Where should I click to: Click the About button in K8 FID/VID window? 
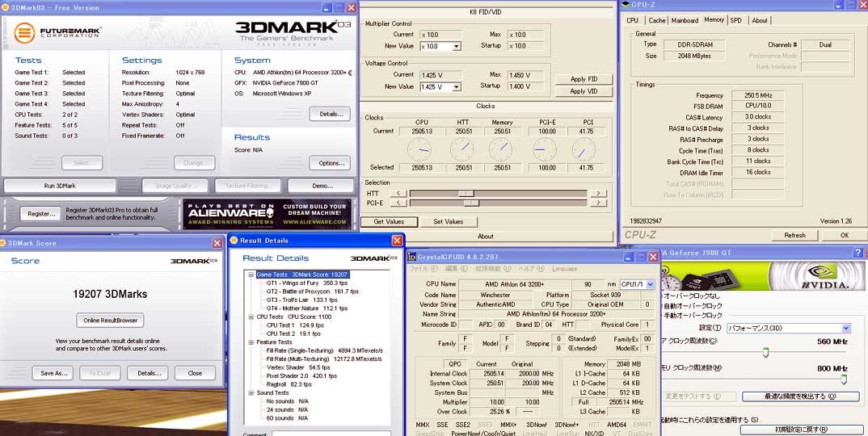tap(486, 237)
